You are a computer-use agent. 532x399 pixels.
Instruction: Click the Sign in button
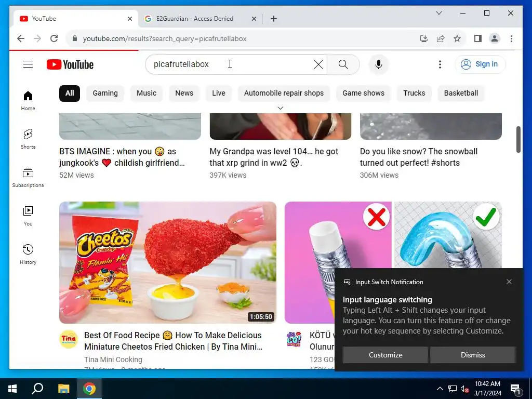point(480,64)
